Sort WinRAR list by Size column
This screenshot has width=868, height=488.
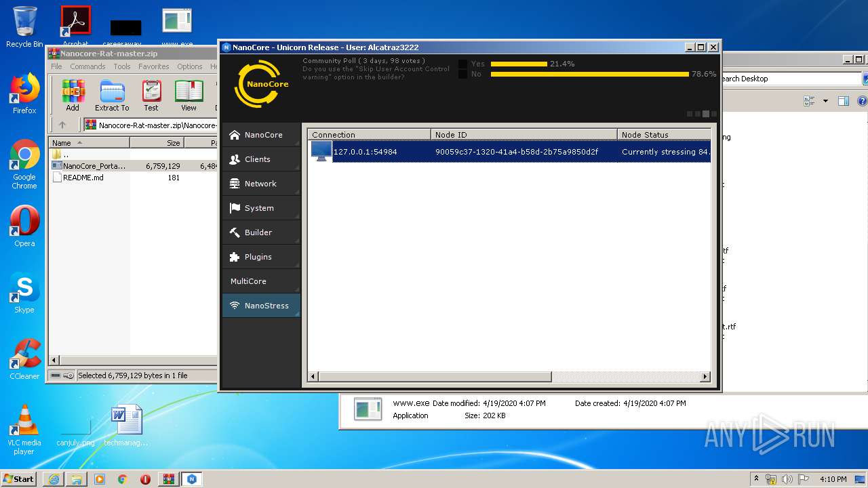pos(157,143)
